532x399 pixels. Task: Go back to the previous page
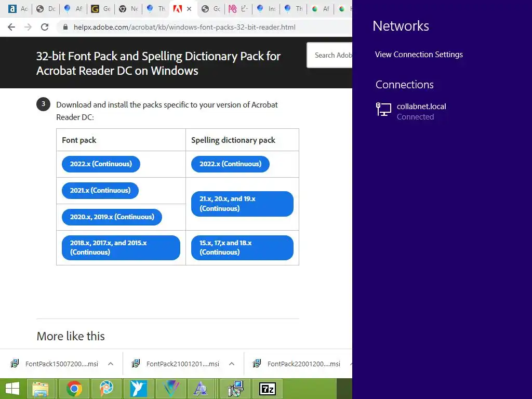point(11,27)
